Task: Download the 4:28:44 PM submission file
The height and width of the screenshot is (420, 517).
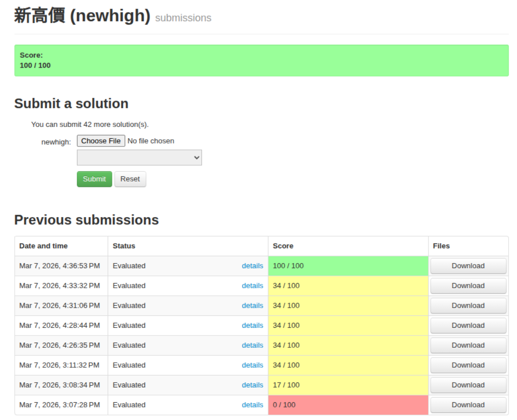Action: click(468, 326)
